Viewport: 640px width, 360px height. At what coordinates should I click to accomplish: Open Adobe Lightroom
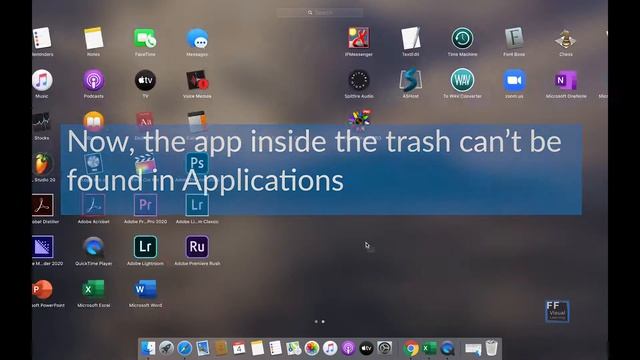[145, 247]
